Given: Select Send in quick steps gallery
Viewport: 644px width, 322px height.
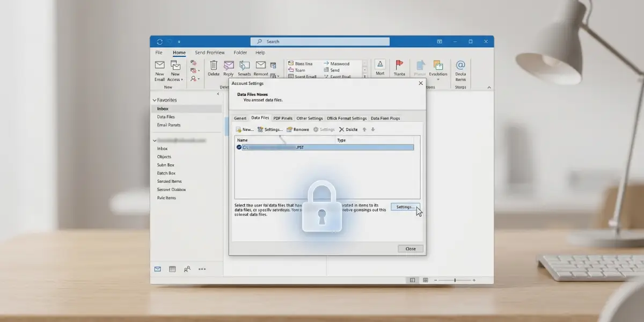Looking at the screenshot, I should pyautogui.click(x=332, y=70).
